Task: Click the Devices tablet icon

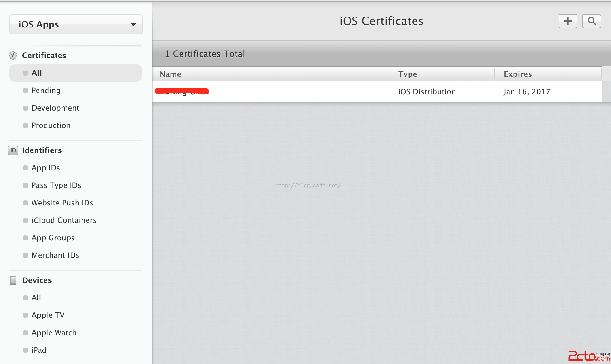Action: click(x=13, y=280)
